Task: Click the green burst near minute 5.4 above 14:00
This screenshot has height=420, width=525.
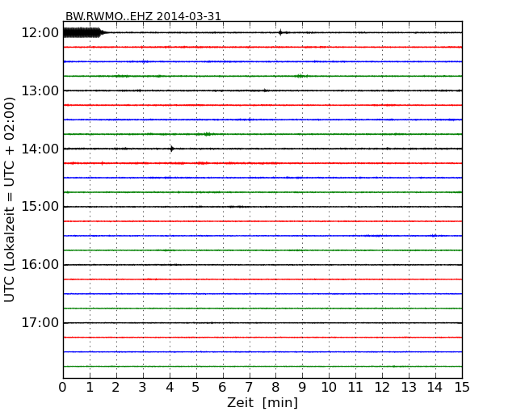Action: (208, 134)
